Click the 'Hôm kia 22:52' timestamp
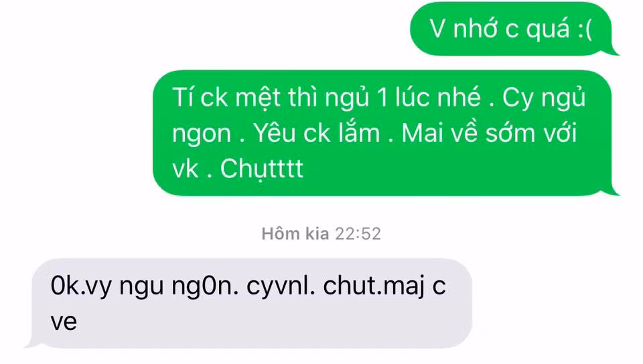The width and height of the screenshot is (643, 364). [x=321, y=234]
